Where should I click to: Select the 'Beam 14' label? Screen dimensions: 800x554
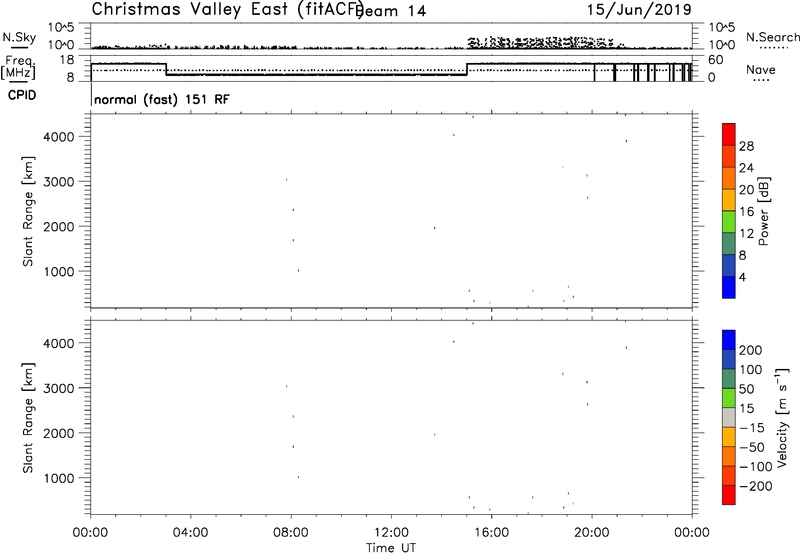point(391,11)
